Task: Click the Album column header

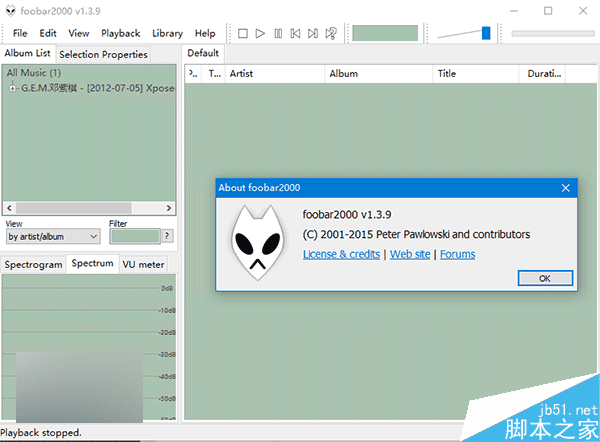Action: pyautogui.click(x=379, y=74)
